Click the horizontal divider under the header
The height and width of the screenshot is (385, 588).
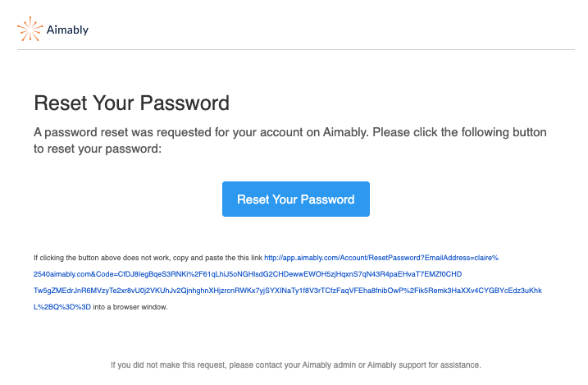pos(296,49)
